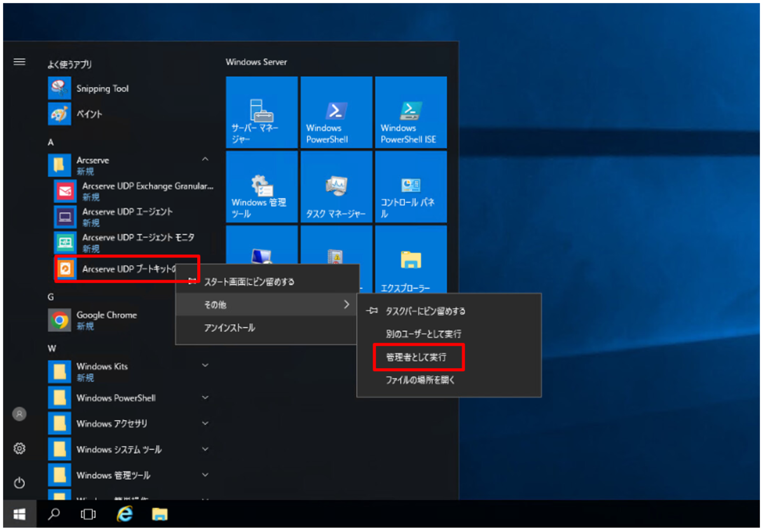Click the Windows Server group heading
The image size is (763, 532).
(x=256, y=62)
